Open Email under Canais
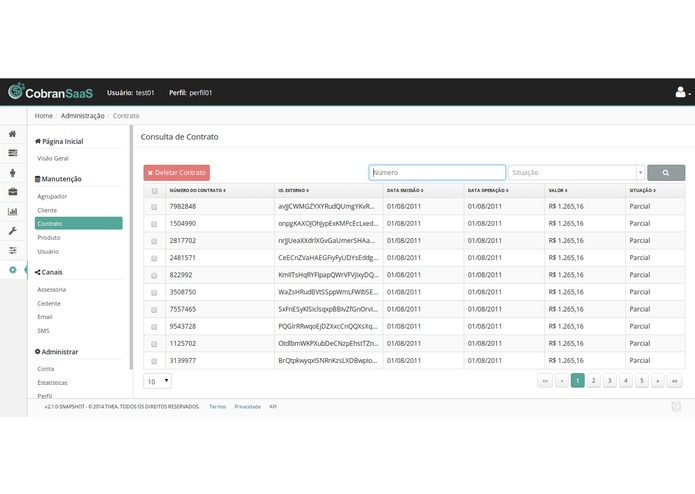 45,317
